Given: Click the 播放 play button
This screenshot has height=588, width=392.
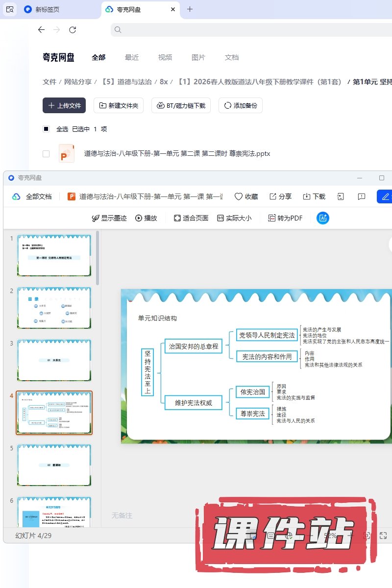Looking at the screenshot, I should [146, 218].
